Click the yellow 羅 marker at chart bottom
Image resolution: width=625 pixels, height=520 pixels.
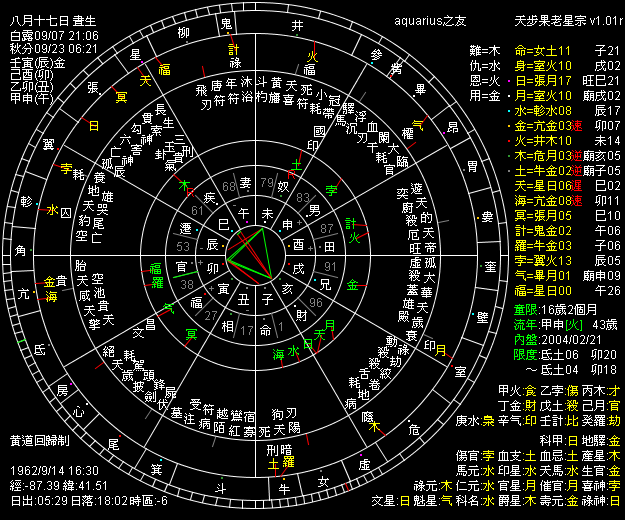(287, 462)
